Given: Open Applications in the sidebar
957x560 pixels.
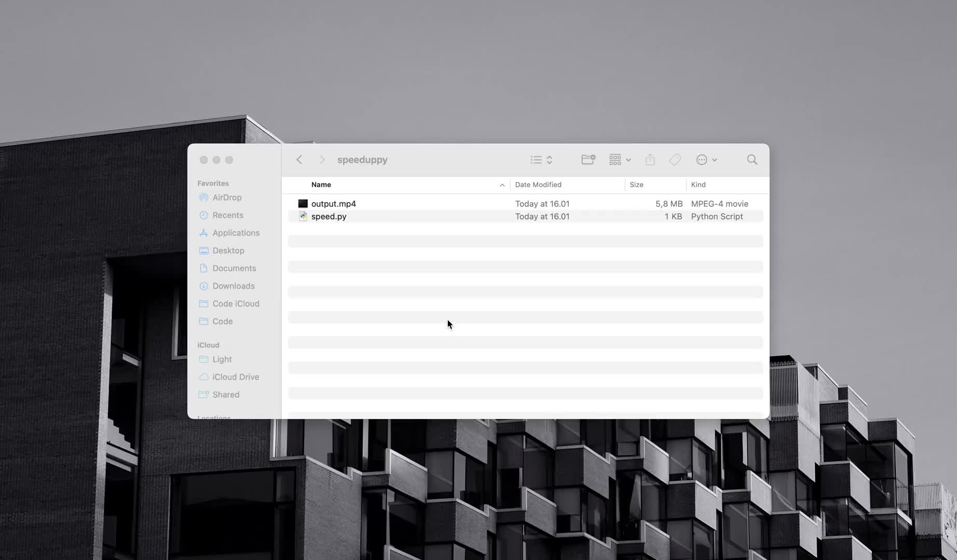Looking at the screenshot, I should pos(236,233).
